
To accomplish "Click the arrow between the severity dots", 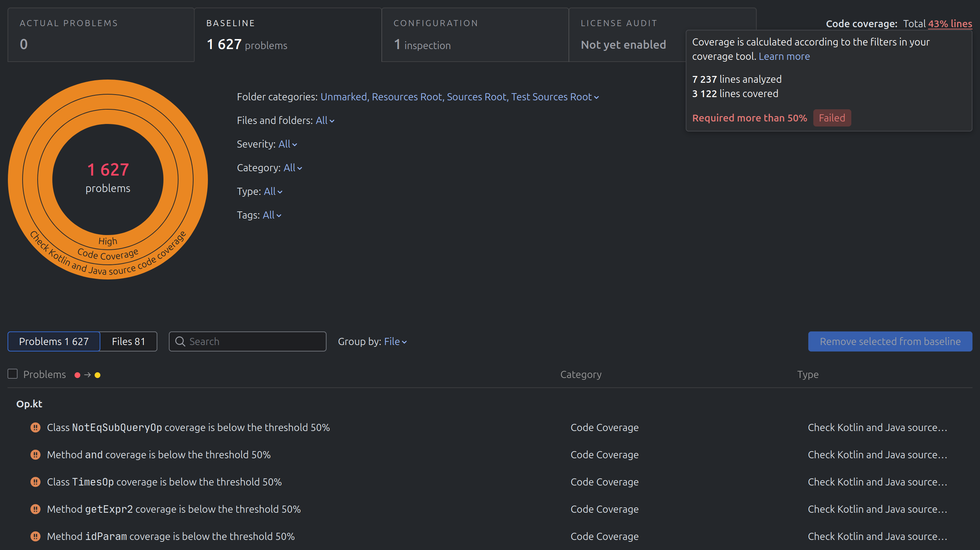I will click(87, 375).
